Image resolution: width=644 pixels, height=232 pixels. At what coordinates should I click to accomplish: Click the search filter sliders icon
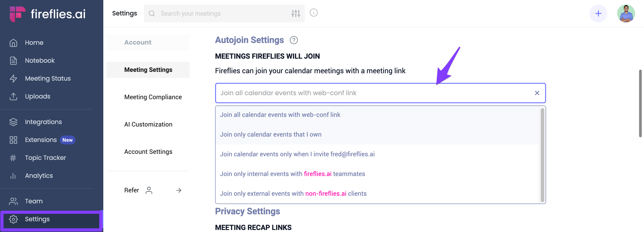[x=295, y=13]
